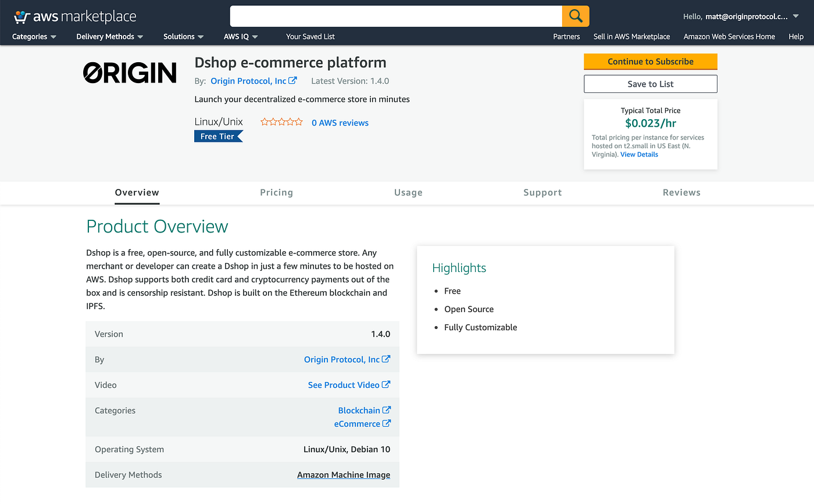
Task: Click Continue to Subscribe button
Action: click(651, 62)
